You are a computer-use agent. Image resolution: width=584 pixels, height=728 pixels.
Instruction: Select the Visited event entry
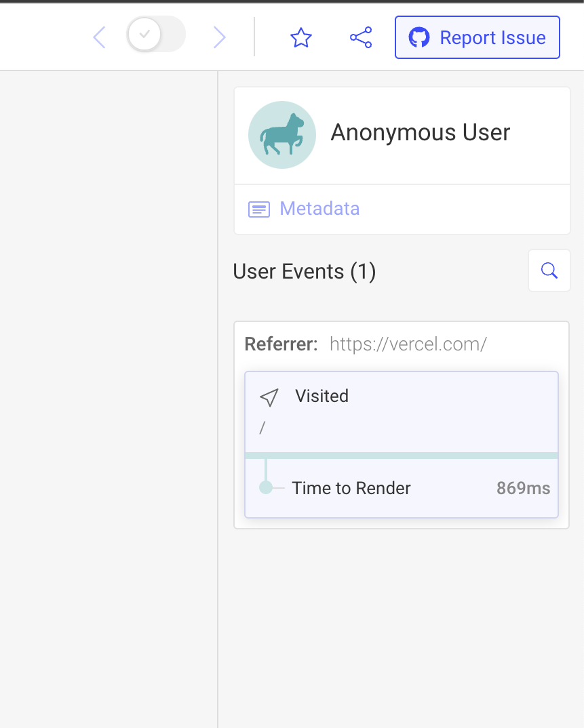pos(402,412)
